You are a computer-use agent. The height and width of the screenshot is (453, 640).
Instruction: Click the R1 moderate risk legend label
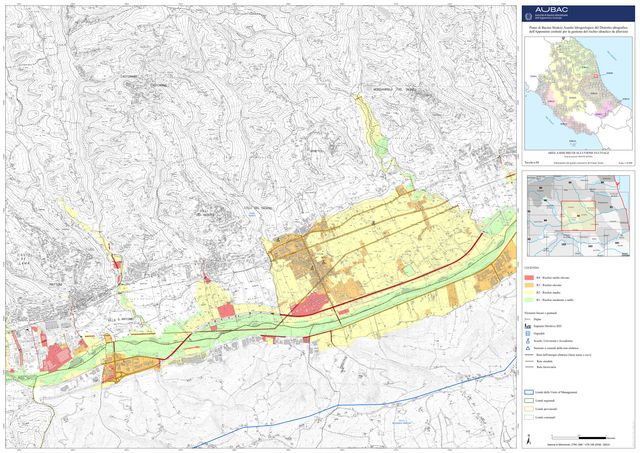(x=555, y=300)
